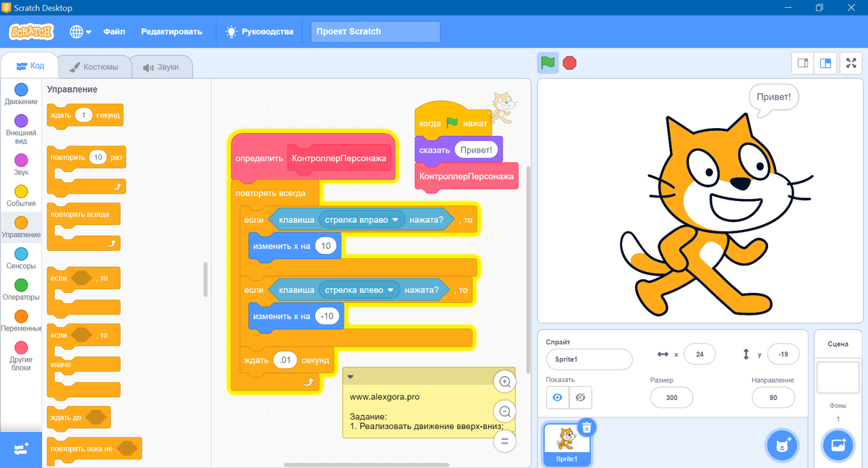
Task: Select the Звук block category
Action: point(21,164)
